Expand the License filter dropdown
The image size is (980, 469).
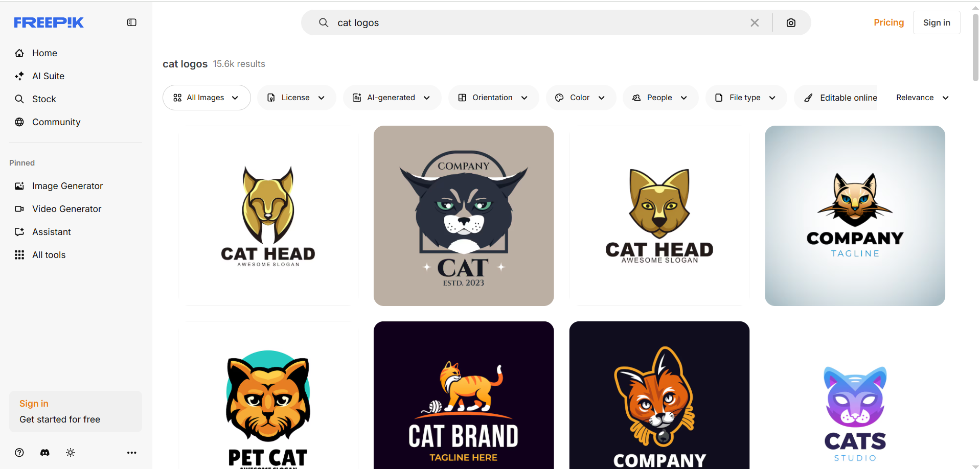pyautogui.click(x=296, y=97)
